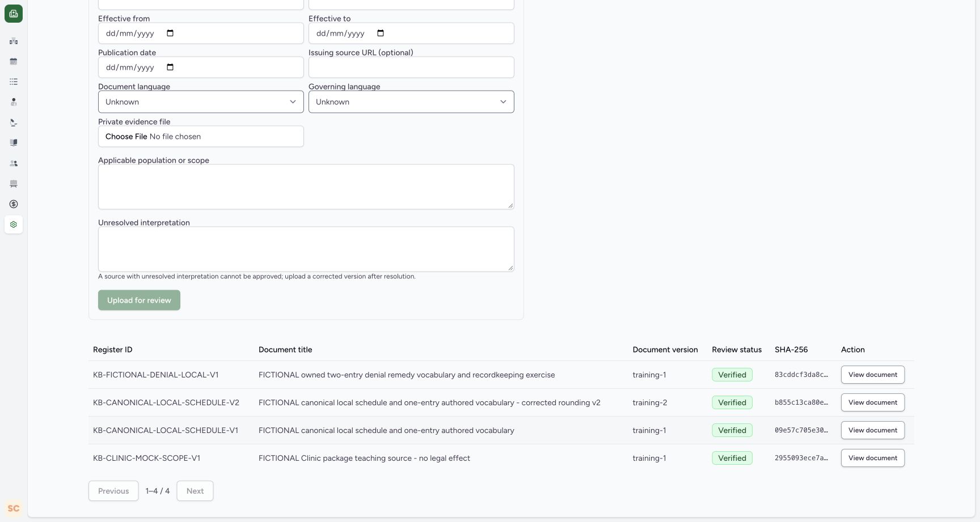View document for KB-CLINIC-MOCK-SCOPE-V1
The width and height of the screenshot is (980, 522).
(873, 458)
